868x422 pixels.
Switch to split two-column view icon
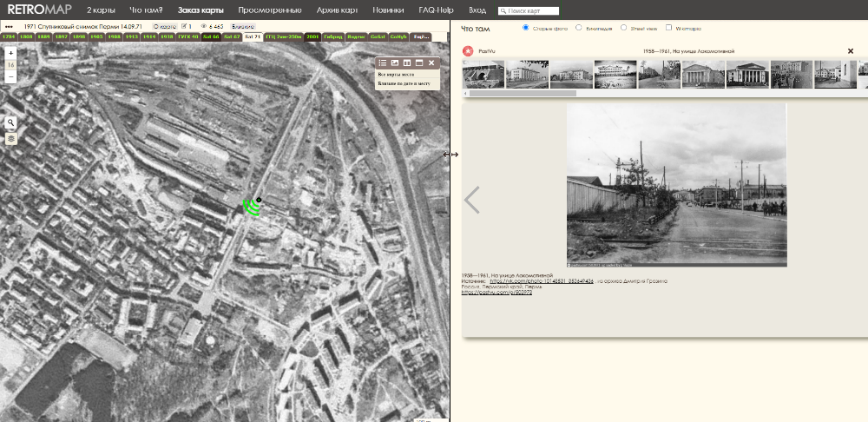click(407, 63)
